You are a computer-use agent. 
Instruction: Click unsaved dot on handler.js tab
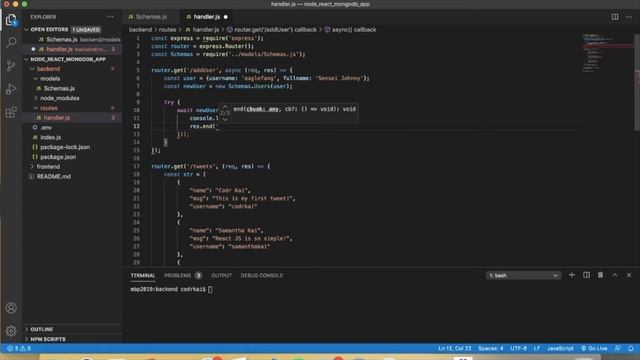[x=226, y=17]
